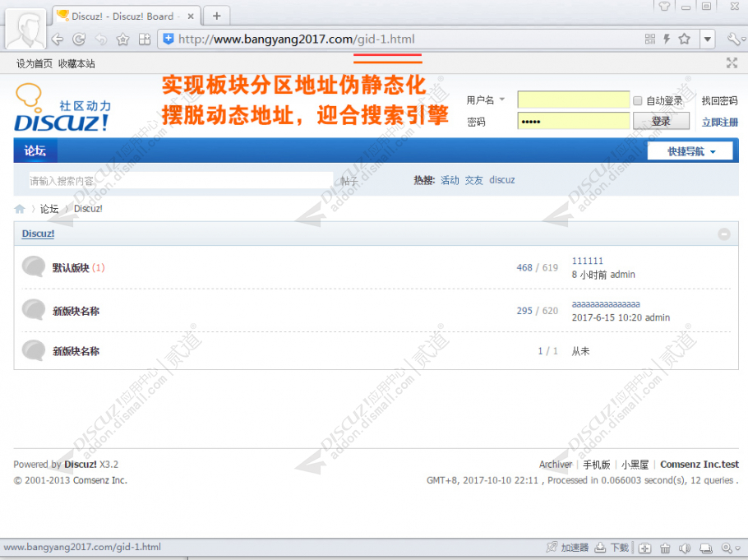Viewport: 748px width, 560px height.
Task: Click hot search term 活动
Action: coord(450,180)
